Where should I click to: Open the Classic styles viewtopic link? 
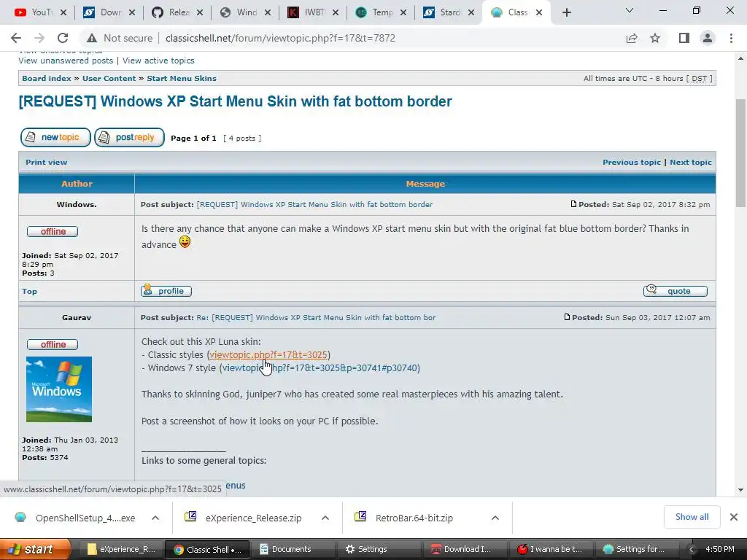268,355
